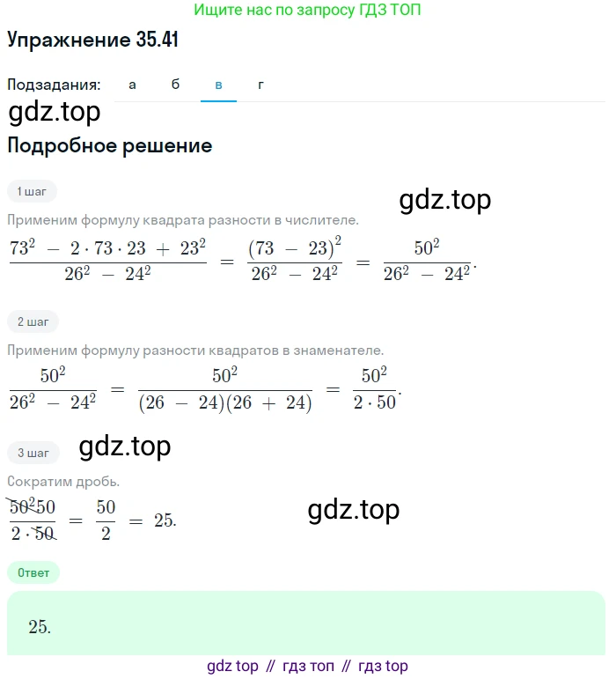Click the 2 шаг step badge
Viewport: 616px width, 679px height.
[x=33, y=321]
